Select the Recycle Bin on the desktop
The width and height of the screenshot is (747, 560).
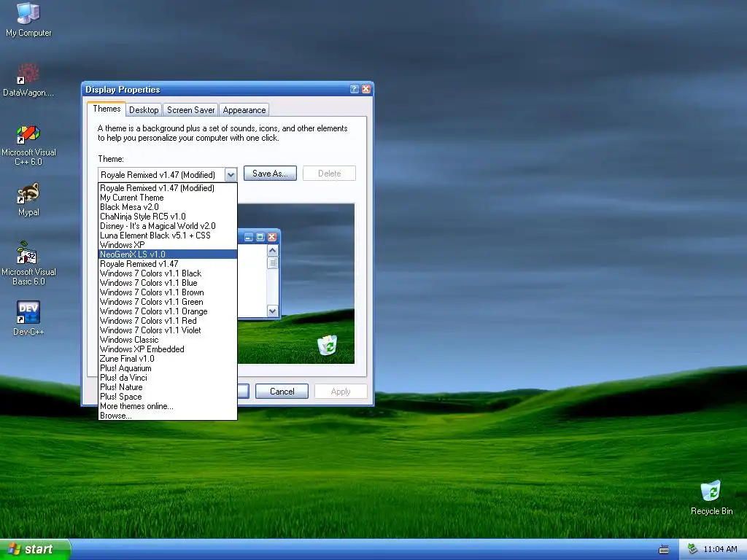[x=711, y=498]
